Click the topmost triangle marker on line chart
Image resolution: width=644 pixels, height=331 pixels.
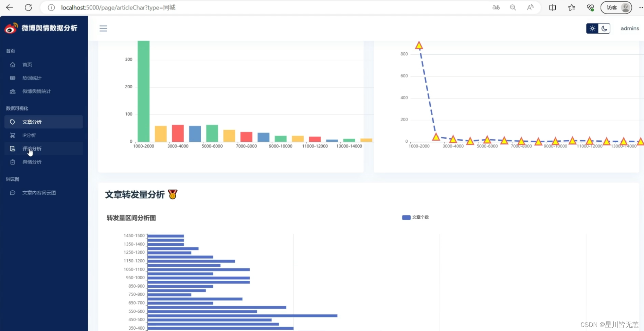pos(419,45)
